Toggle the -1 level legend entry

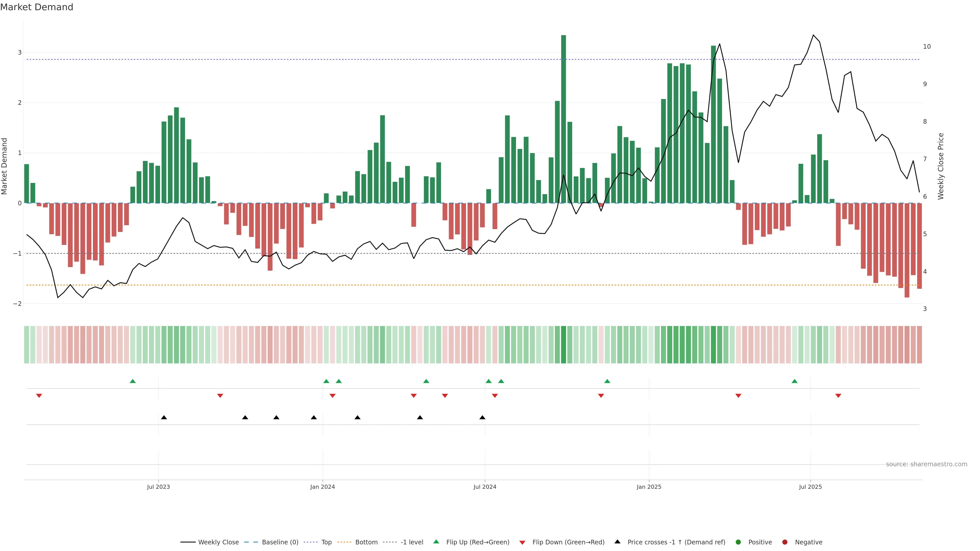pyautogui.click(x=412, y=542)
